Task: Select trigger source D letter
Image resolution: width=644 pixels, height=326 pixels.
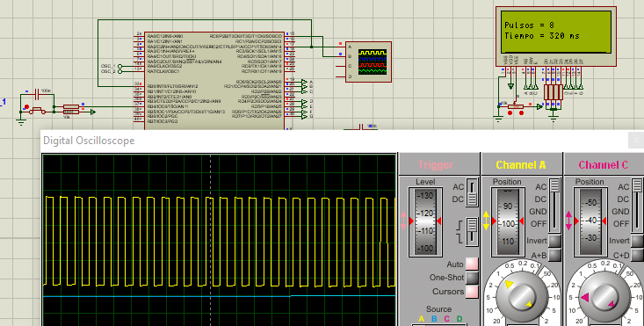Action: coord(459,319)
